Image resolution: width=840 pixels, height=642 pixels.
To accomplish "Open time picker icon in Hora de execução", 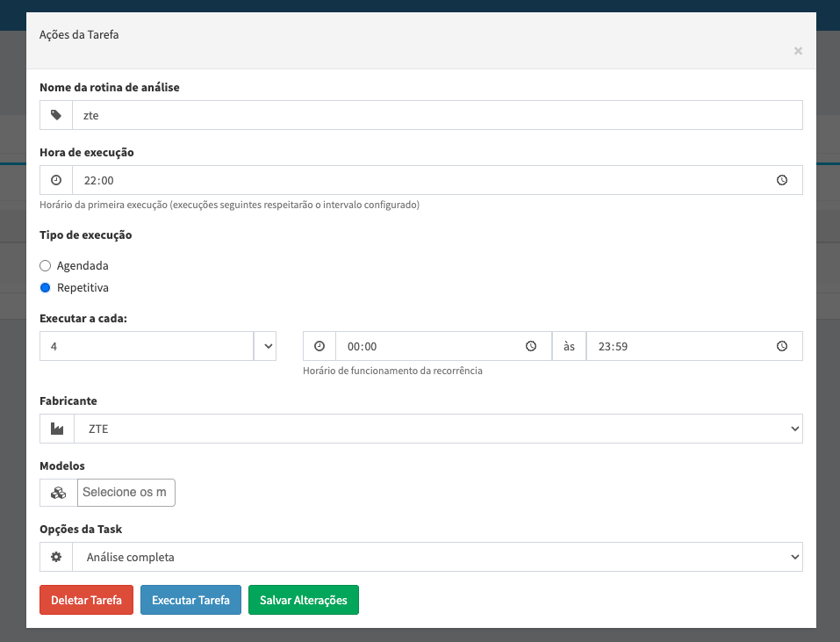I will 781,180.
